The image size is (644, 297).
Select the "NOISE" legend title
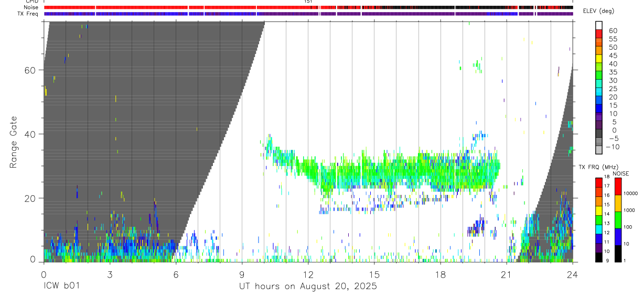[620, 173]
